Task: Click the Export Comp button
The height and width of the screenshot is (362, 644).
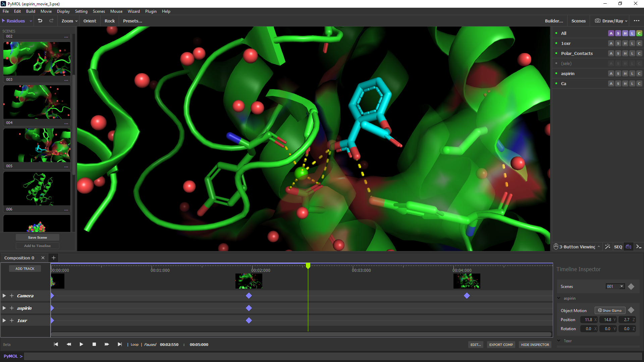Action: tap(501, 344)
